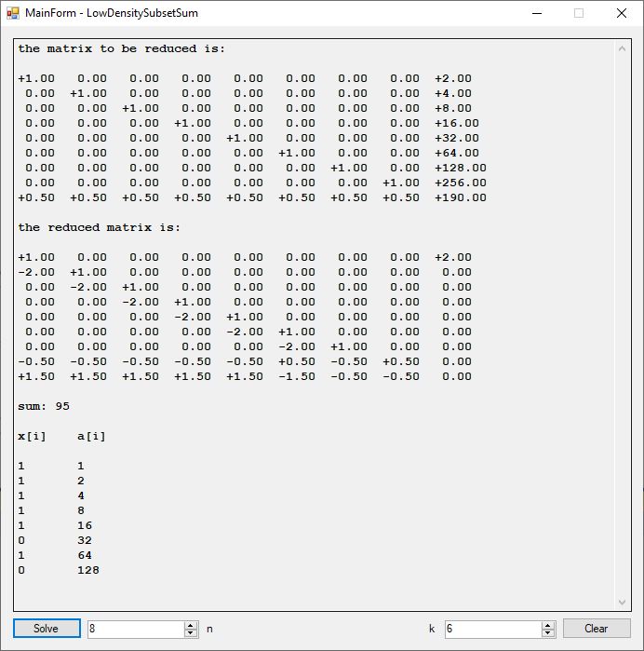
Task: Place cursor on the 'sum: 95' line
Action: [x=44, y=406]
